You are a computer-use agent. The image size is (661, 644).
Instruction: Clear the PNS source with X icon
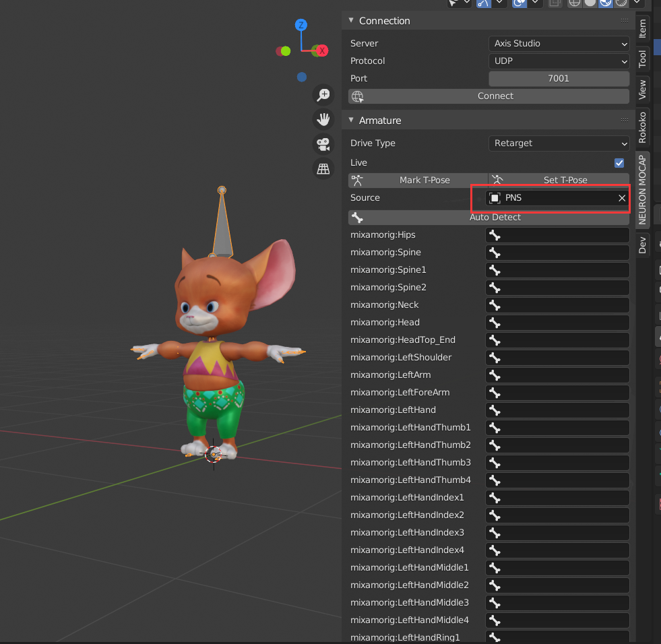pyautogui.click(x=622, y=198)
